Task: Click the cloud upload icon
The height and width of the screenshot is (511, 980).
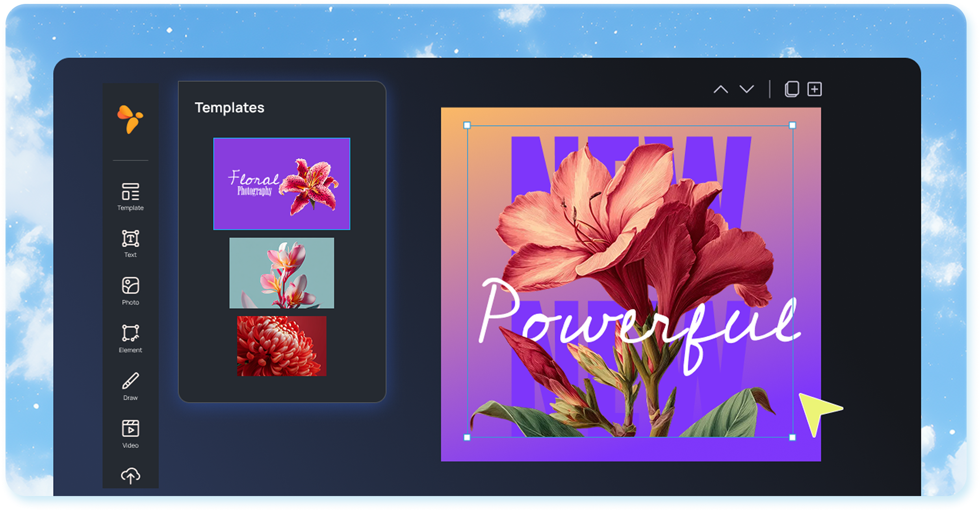Action: 130,476
